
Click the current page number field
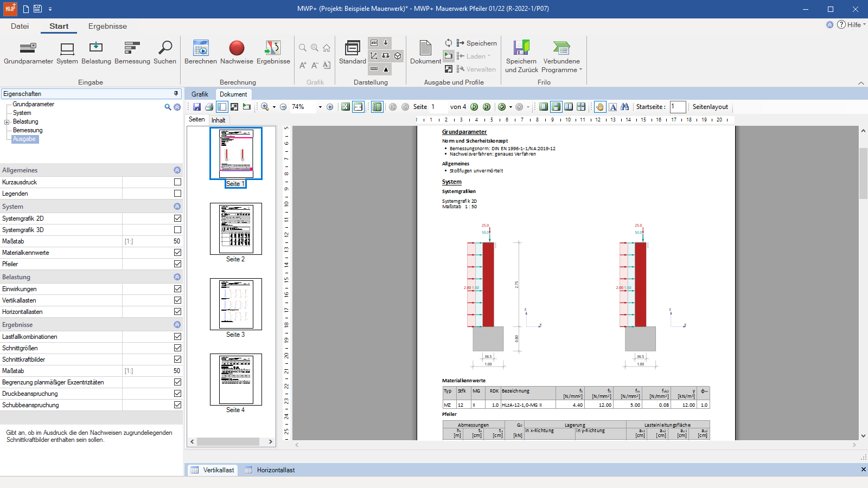(438, 107)
